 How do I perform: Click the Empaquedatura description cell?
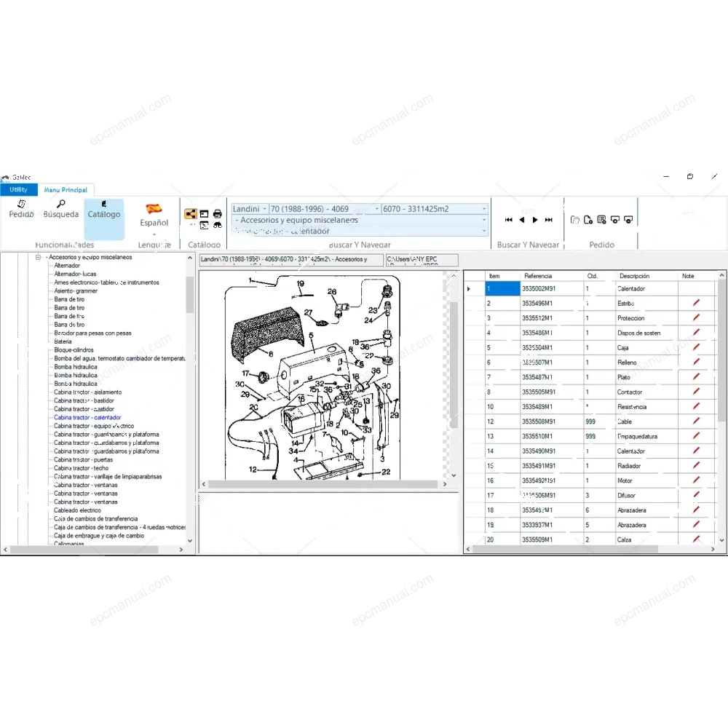pyautogui.click(x=646, y=436)
